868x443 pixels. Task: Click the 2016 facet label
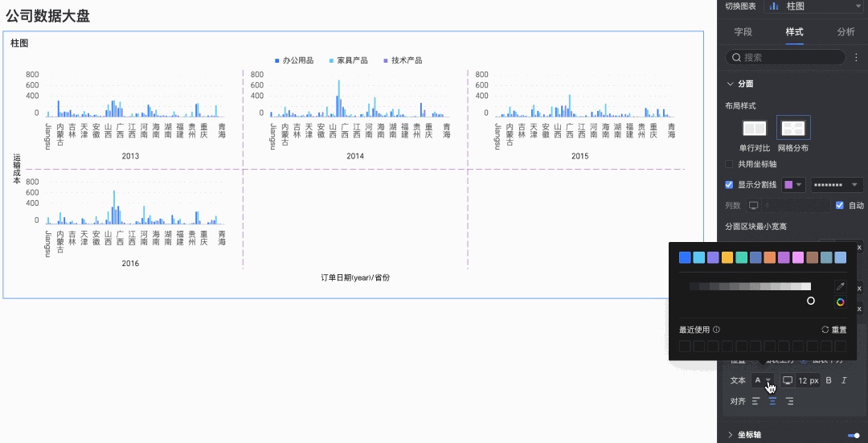[x=131, y=264]
